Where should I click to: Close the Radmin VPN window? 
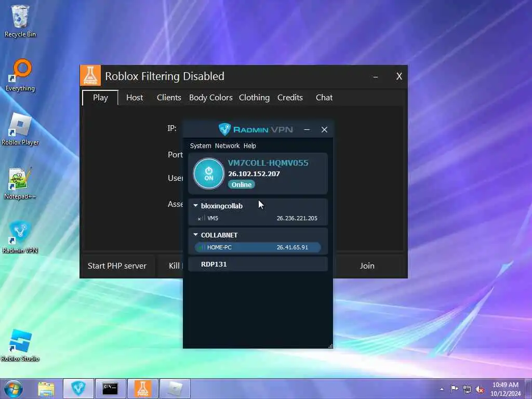pos(324,129)
